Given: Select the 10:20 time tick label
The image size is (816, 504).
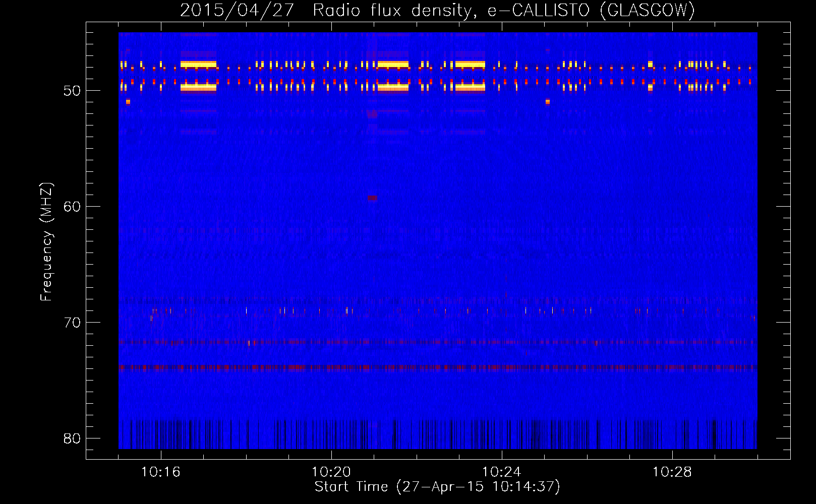Looking at the screenshot, I should coord(331,472).
